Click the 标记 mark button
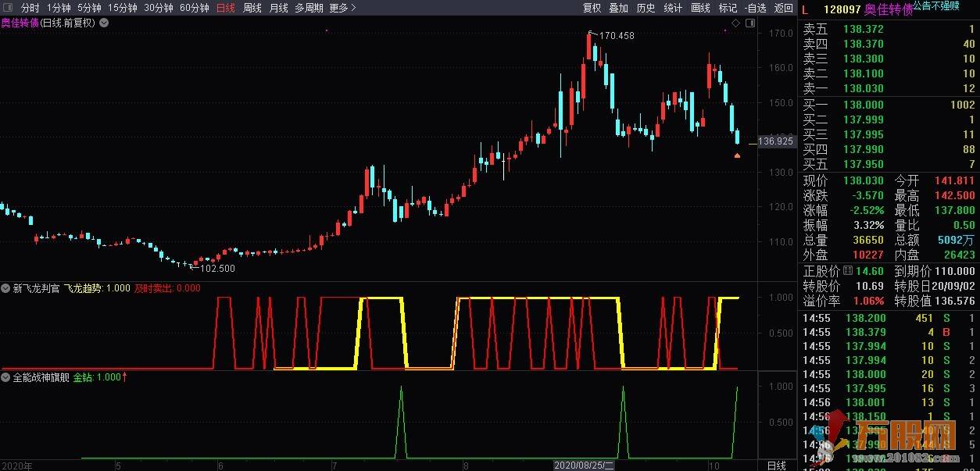Screen dimensions: 980x471 (x=728, y=8)
